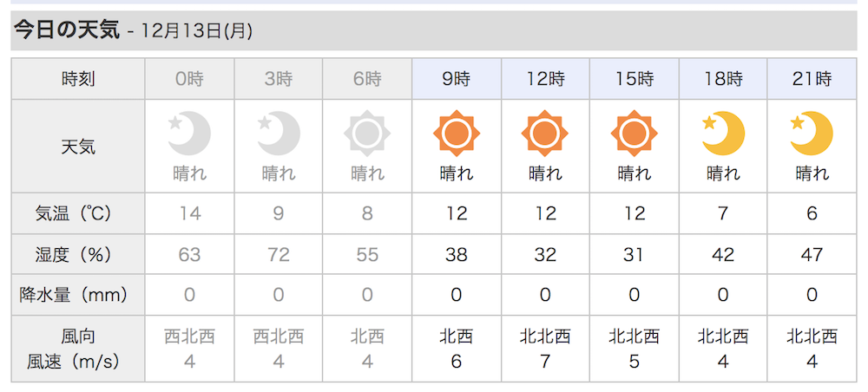Select the temperature 14 at 0時
Image resolution: width=868 pixels, height=392 pixels.
point(189,213)
